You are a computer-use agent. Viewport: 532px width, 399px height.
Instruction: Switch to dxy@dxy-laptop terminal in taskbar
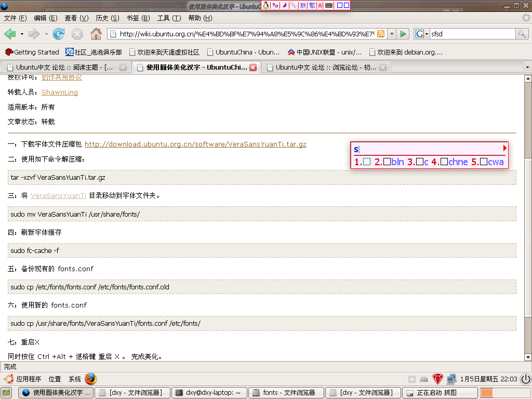point(209,393)
